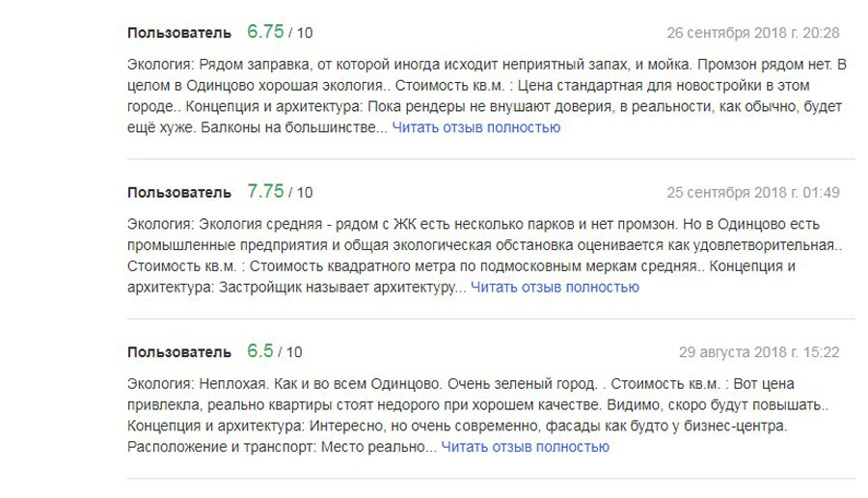Click timestamp 26 сентября 2018 г. 20:28
This screenshot has width=868, height=498.
753,33
